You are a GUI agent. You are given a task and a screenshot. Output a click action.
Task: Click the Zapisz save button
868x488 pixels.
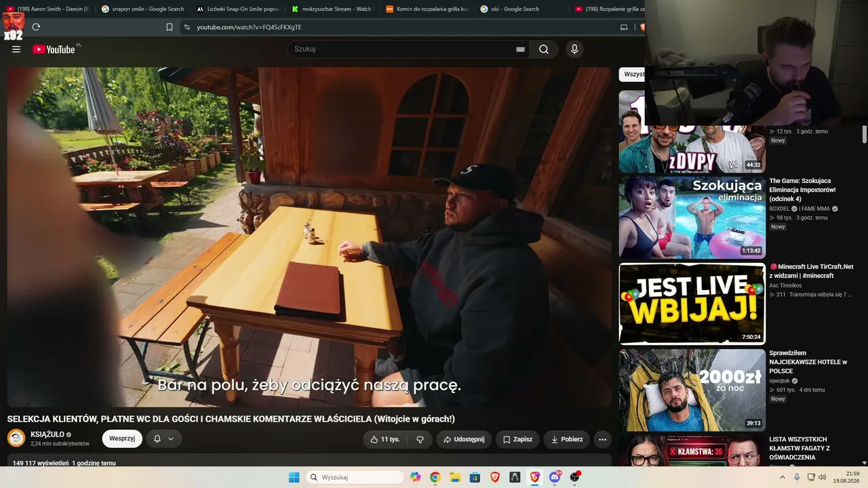[517, 439]
